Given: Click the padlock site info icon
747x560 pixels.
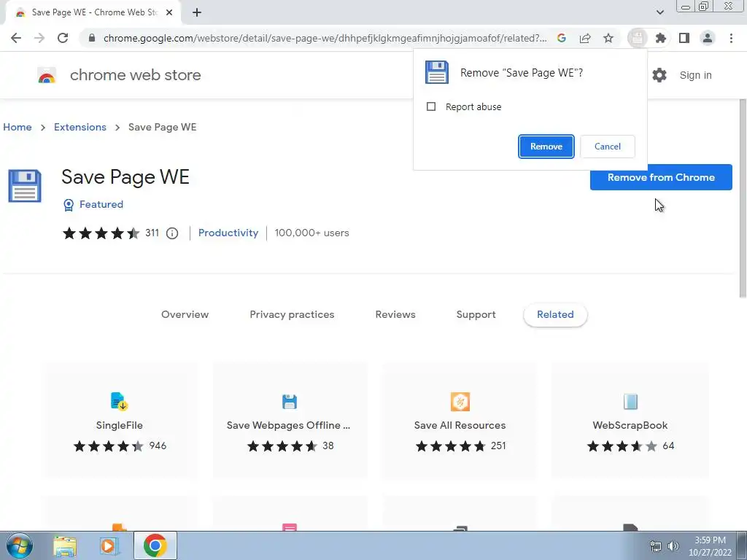Looking at the screenshot, I should (x=92, y=38).
